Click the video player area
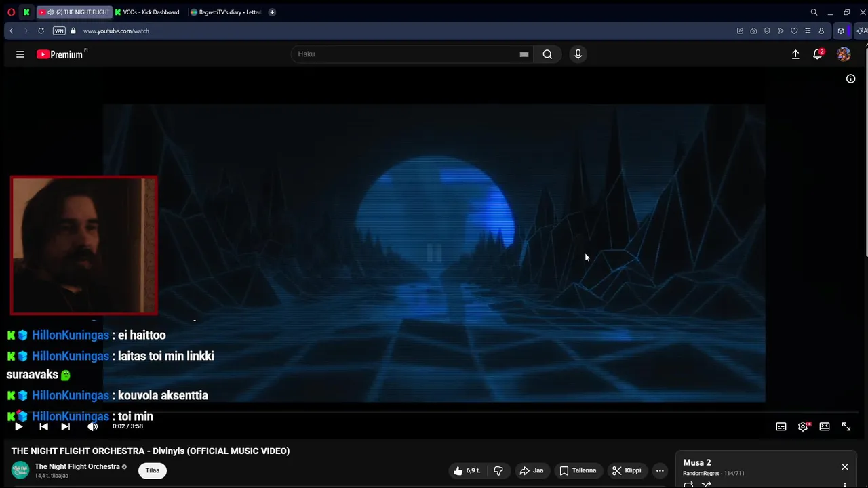Screen dimensions: 868x488 [434, 253]
